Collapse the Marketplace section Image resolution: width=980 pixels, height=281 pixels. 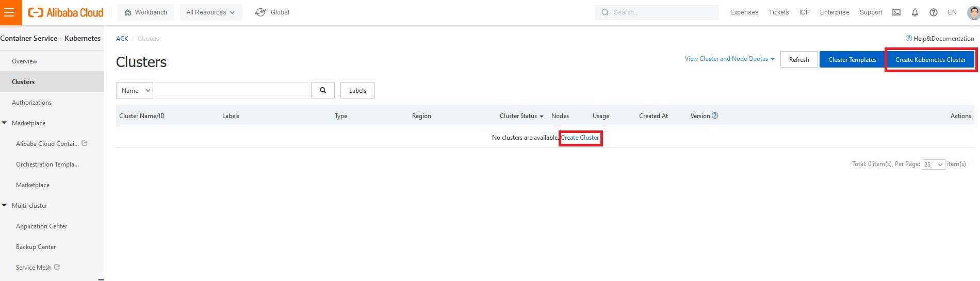click(x=5, y=123)
